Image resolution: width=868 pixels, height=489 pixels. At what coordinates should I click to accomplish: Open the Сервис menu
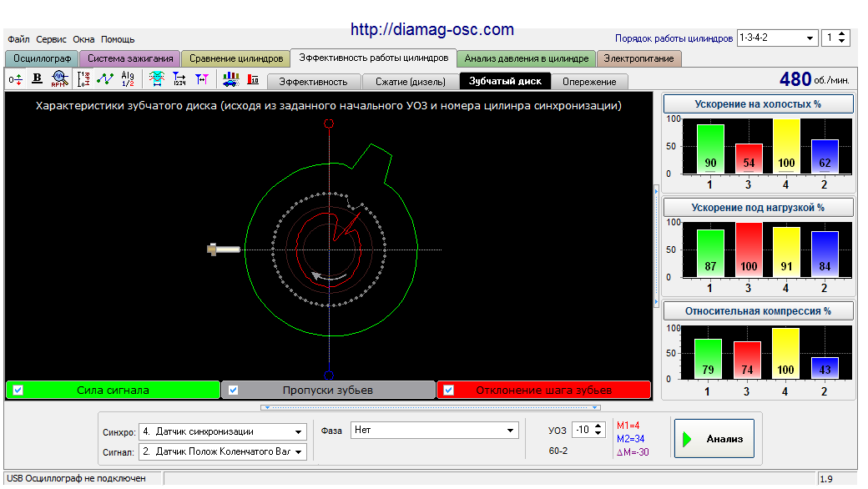point(51,39)
